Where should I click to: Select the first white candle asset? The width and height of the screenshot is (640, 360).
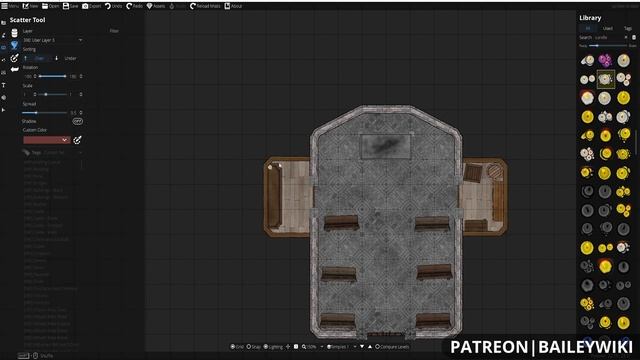587,60
